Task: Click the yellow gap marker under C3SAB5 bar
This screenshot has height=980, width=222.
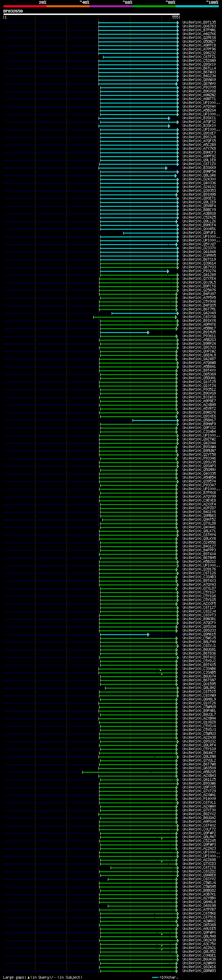Action: tap(162, 674)
